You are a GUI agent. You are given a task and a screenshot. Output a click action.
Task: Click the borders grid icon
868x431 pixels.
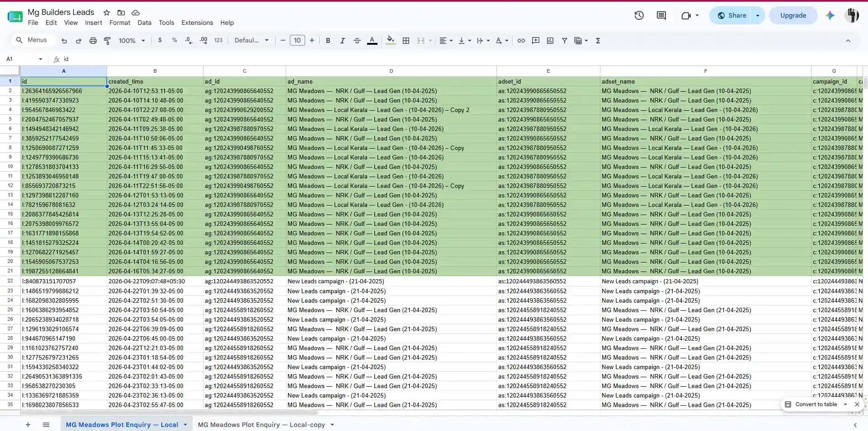point(406,41)
